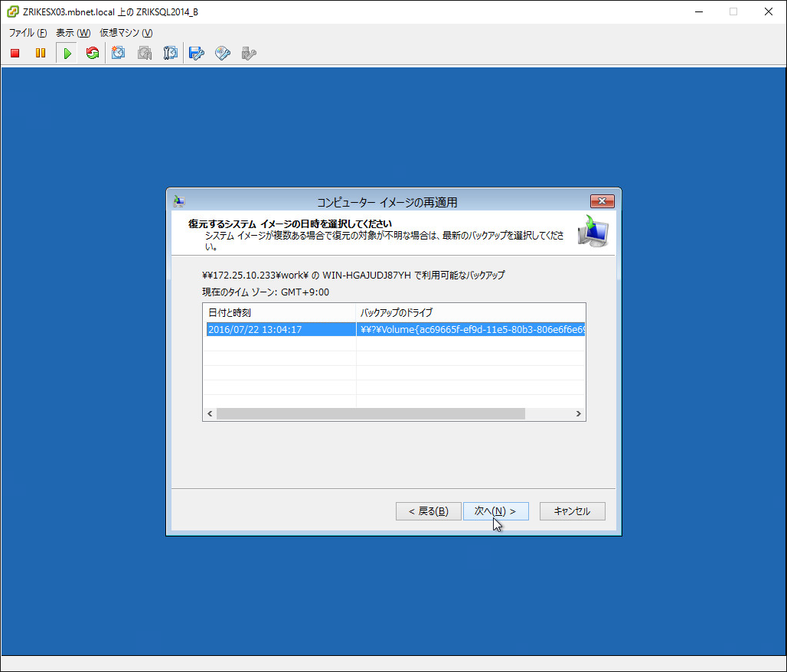Close the コンピューター イメージの再適用 dialog

(602, 201)
